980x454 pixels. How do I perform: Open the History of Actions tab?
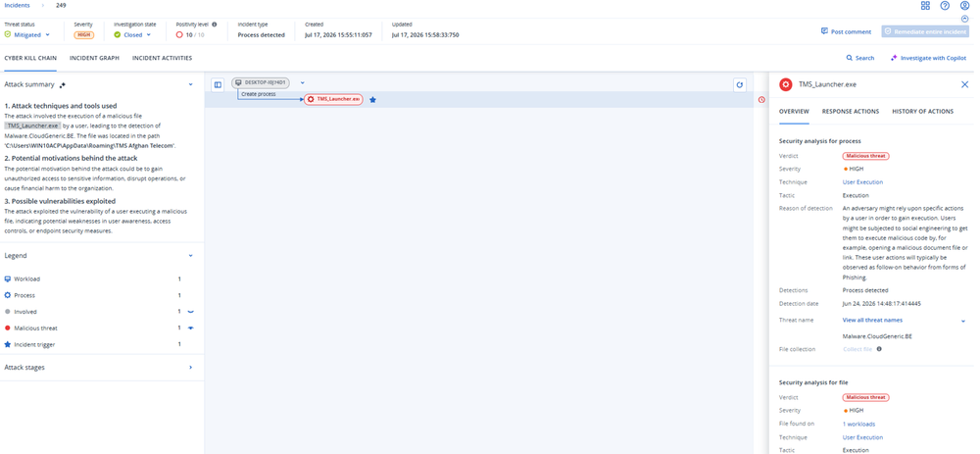point(922,112)
